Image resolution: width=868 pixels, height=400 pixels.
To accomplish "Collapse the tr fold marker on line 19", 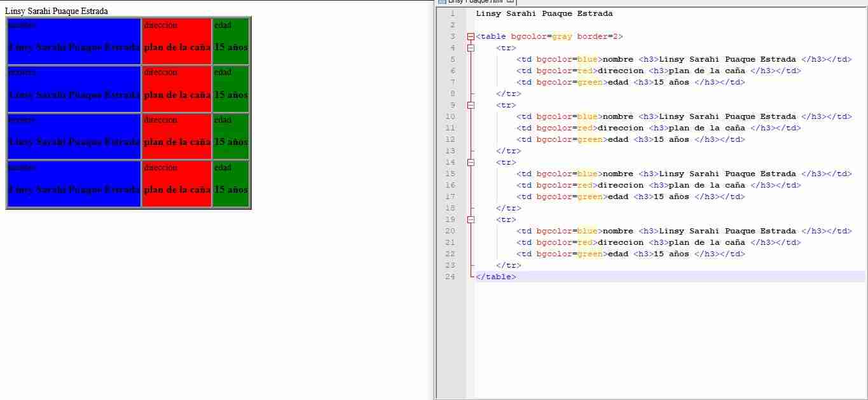I will 471,219.
